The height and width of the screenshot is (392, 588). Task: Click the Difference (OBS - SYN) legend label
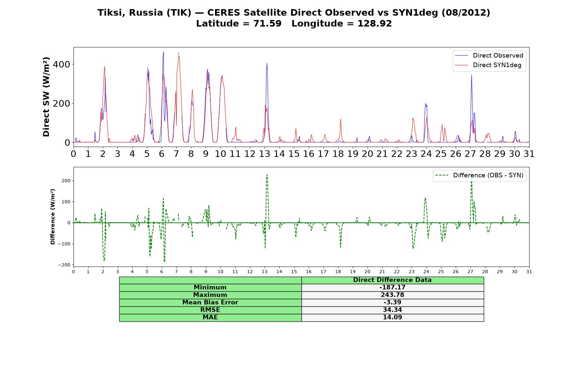[x=488, y=175]
